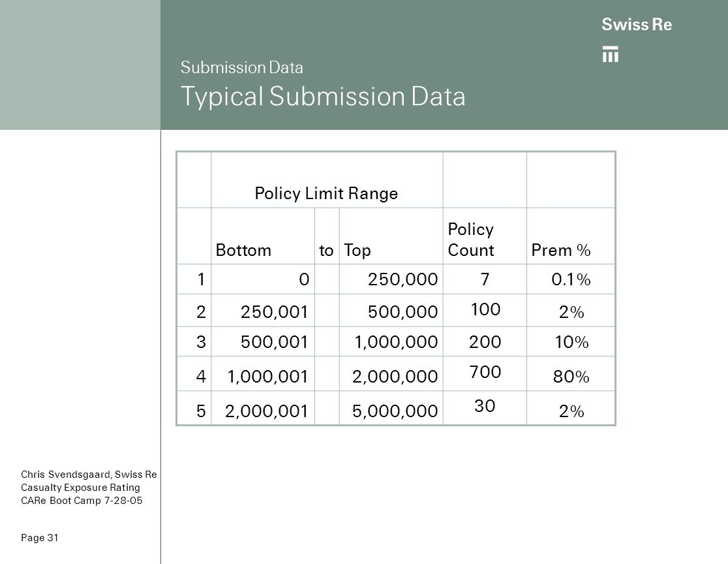Click the 5,000,000 top limit cell

coord(391,408)
